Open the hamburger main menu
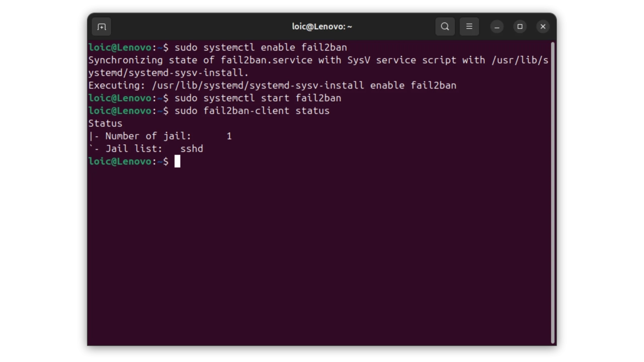Viewport: 644px width, 362px height. [x=469, y=27]
